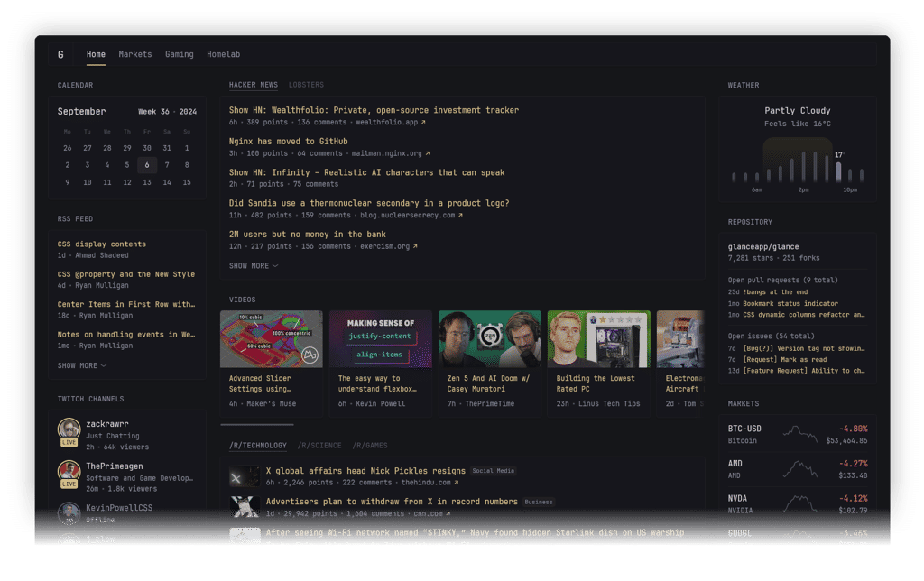Open '2M users but no money' post
The width and height of the screenshot is (924, 581).
coord(308,235)
